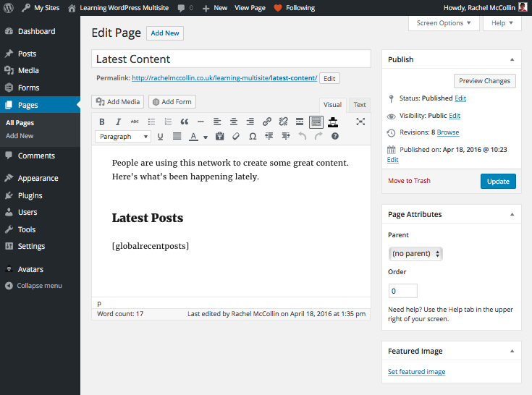Screen dimensions: 532x395
Task: Insert or edit a link
Action: click(266, 122)
